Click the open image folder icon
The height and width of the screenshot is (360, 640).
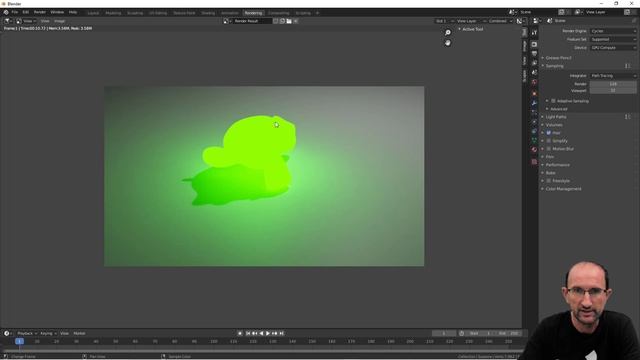tap(289, 21)
